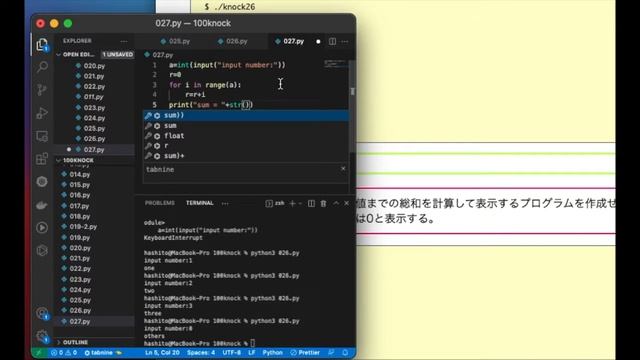640x360 pixels.
Task: Change end of line via LF
Action: 252,353
